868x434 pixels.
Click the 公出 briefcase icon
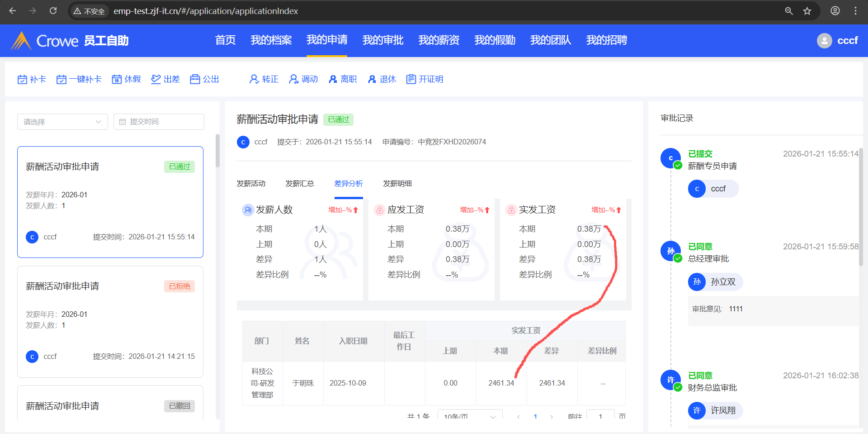195,80
